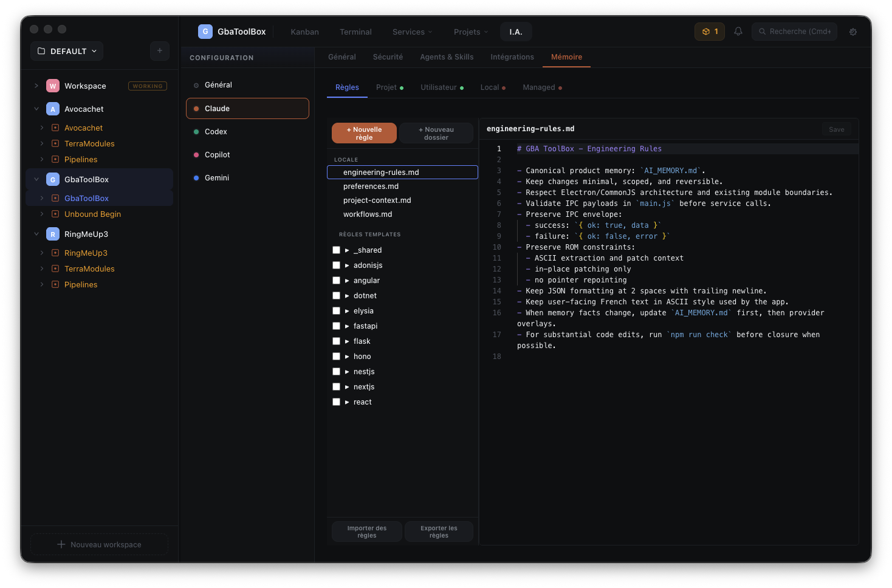
Task: Check the adonisjs template checkbox
Action: [336, 265]
